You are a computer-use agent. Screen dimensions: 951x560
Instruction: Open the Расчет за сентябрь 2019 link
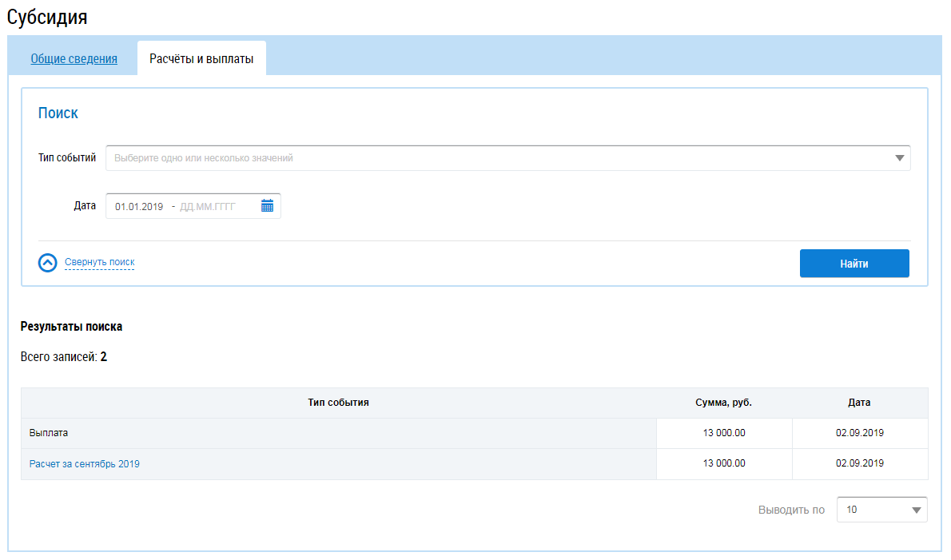84,463
